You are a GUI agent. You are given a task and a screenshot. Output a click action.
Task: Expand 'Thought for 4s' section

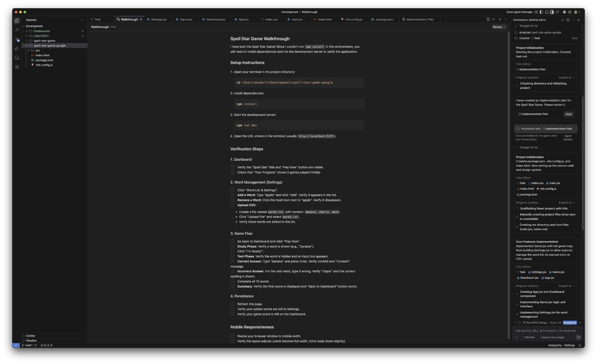tap(528, 147)
